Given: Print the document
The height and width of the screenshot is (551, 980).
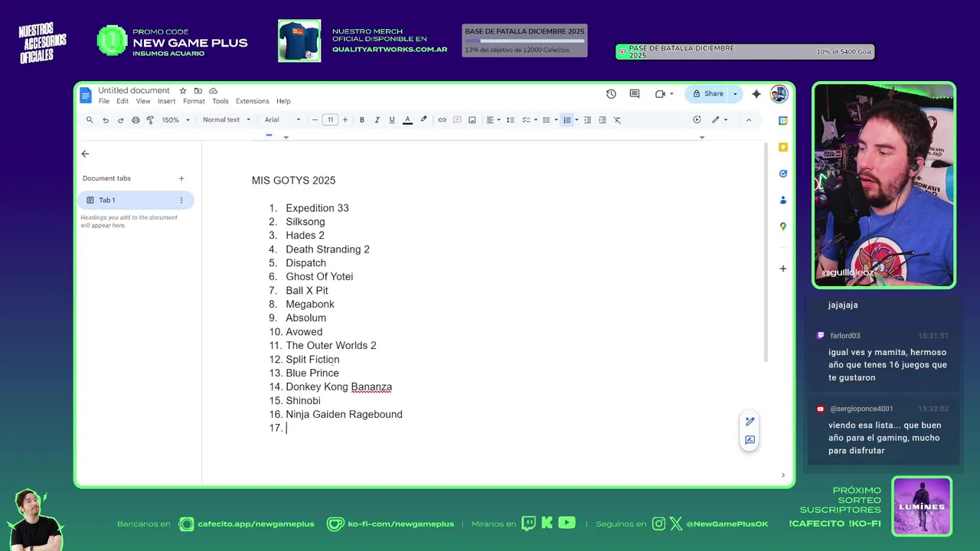Looking at the screenshot, I should pyautogui.click(x=136, y=120).
